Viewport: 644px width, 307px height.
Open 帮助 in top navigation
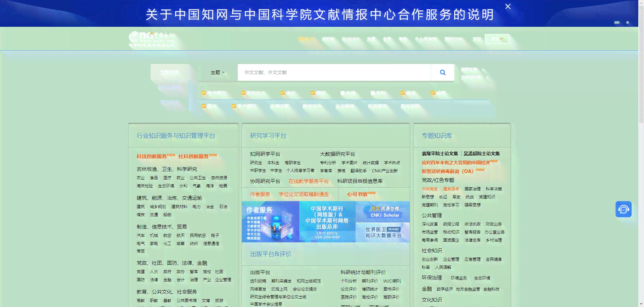tap(403, 39)
